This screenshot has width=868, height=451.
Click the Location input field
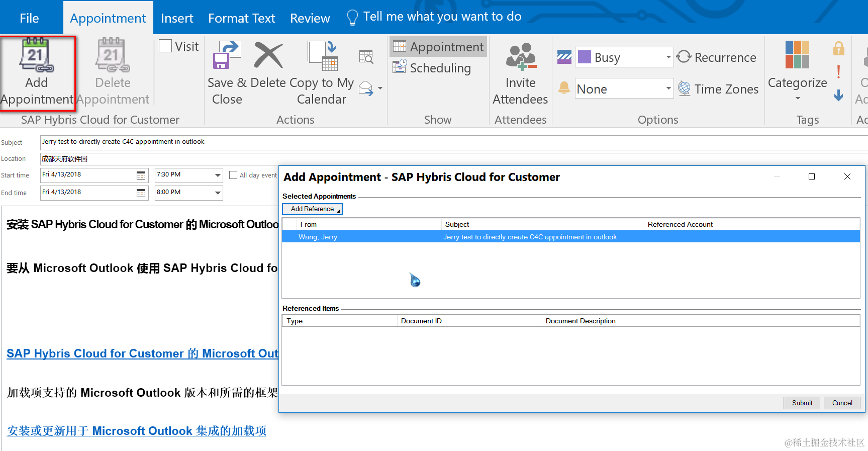[x=454, y=159]
